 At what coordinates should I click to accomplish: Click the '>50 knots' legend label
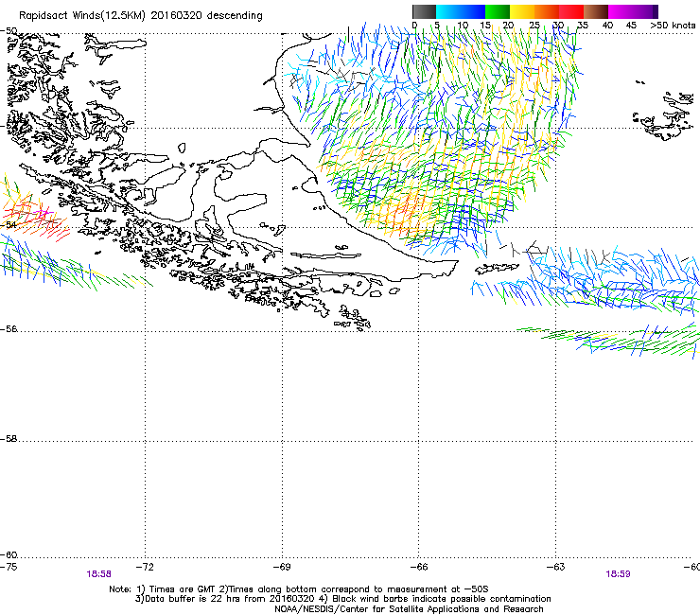pyautogui.click(x=673, y=26)
